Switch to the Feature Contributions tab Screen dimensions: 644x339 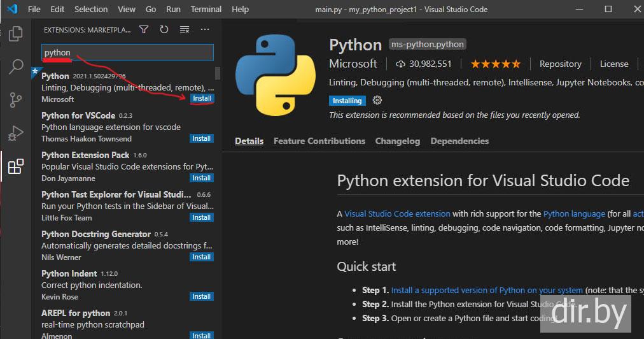[319, 141]
